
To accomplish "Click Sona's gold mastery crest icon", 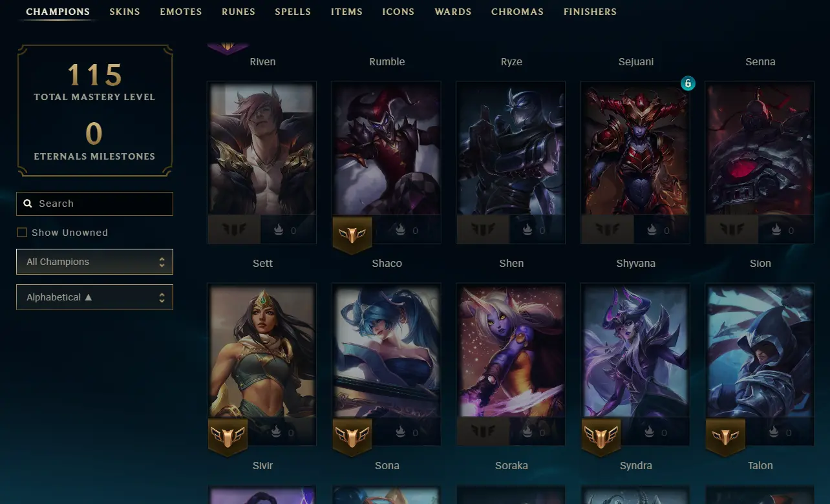I will (x=352, y=437).
